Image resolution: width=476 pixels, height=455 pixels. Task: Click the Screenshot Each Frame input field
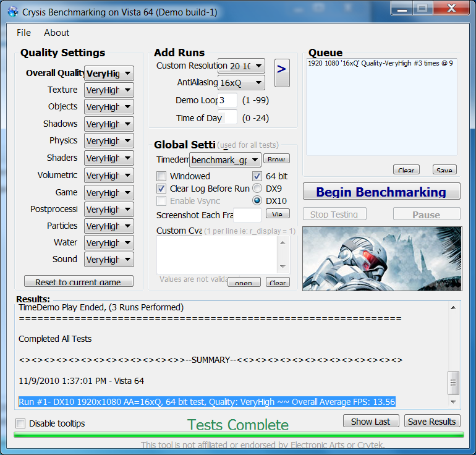tap(247, 215)
